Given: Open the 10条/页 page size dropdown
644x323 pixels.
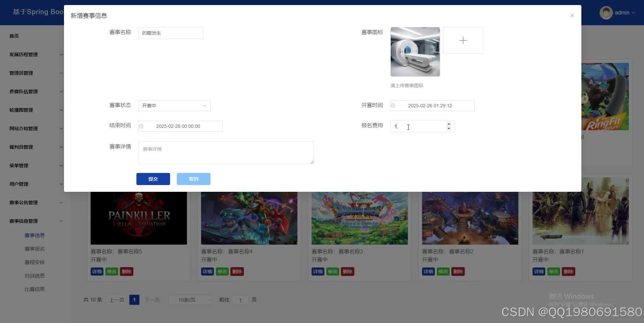Looking at the screenshot, I should (x=190, y=299).
